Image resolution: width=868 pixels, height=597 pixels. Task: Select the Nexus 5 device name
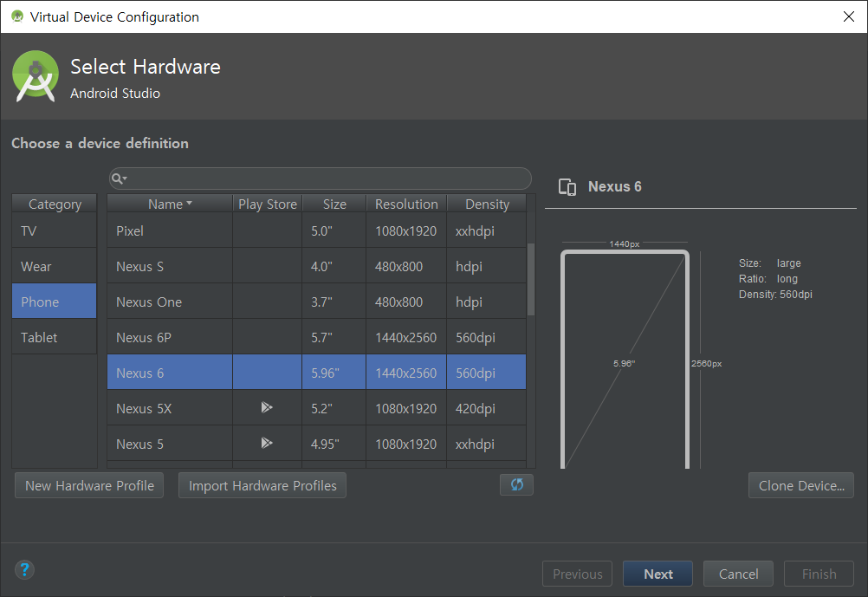139,445
